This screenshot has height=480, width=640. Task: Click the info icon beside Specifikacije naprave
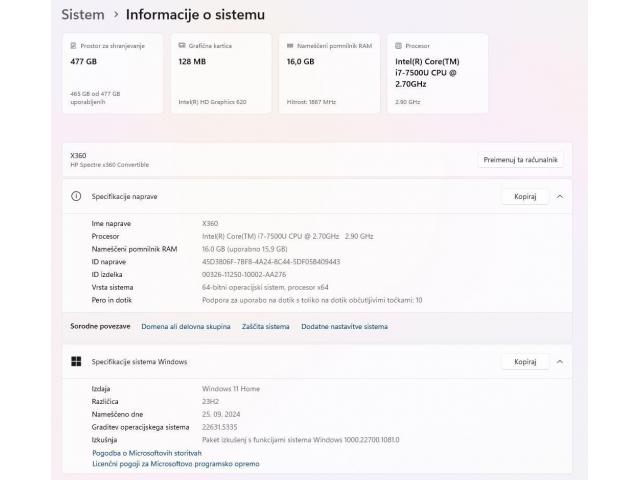tap(76, 196)
